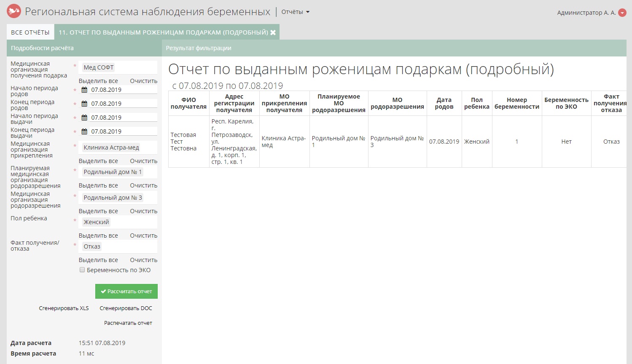The width and height of the screenshot is (632, 364).
Task: Click the Конец периода выдачи date field
Action: [123, 131]
